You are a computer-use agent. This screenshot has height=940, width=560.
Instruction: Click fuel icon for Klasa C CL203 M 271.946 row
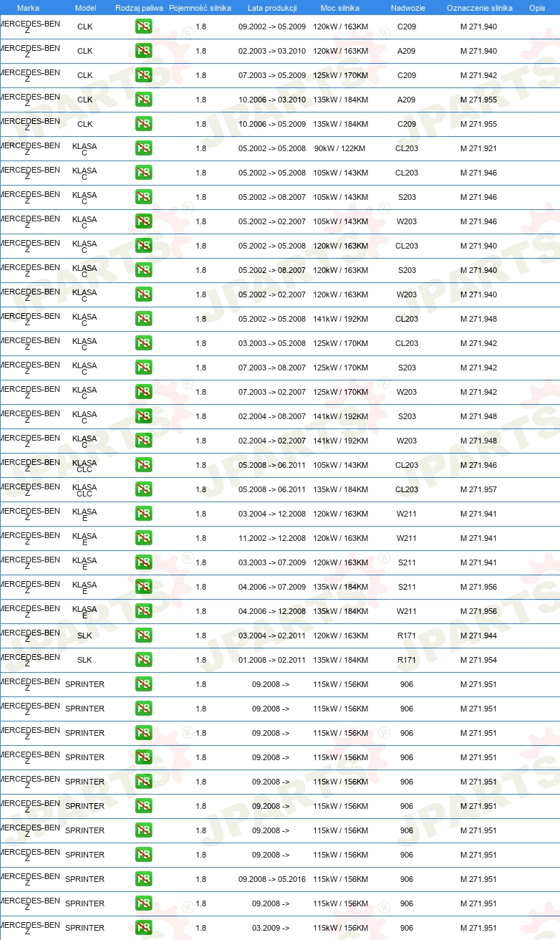click(143, 173)
